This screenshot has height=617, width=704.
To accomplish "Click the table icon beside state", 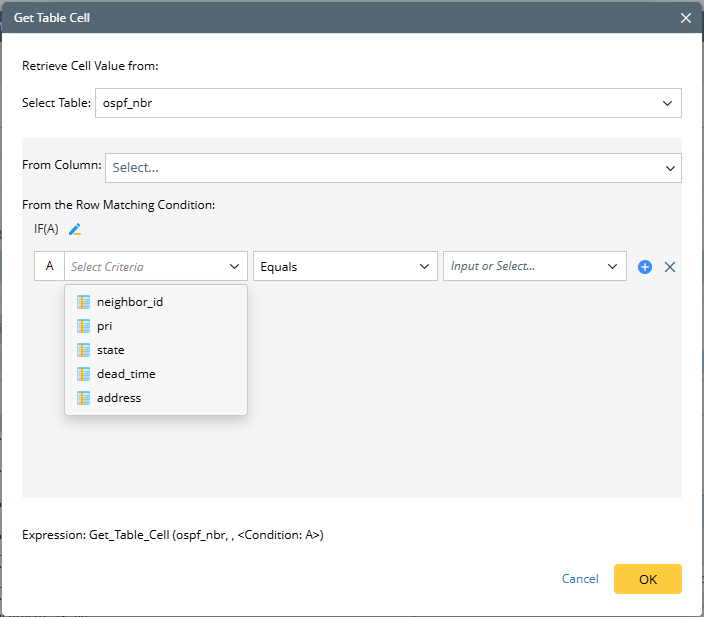I will tap(84, 350).
